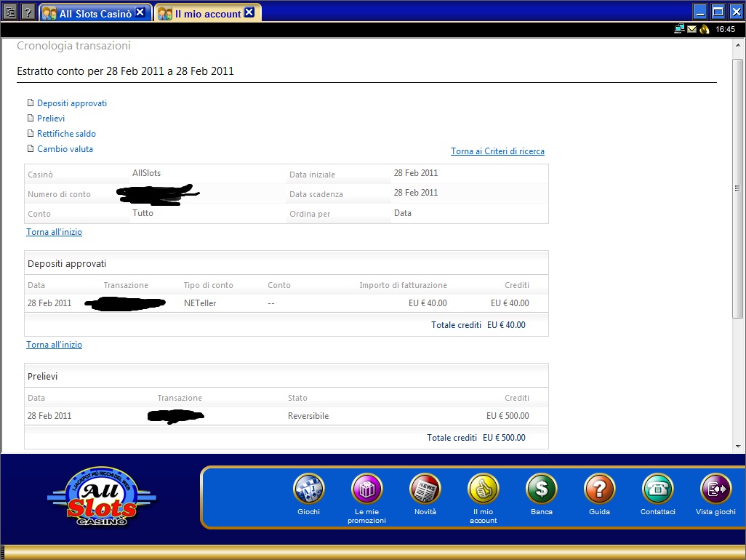Click Totale crediti EU € 500.00
Viewport: 746px width, 560px height.
(476, 438)
